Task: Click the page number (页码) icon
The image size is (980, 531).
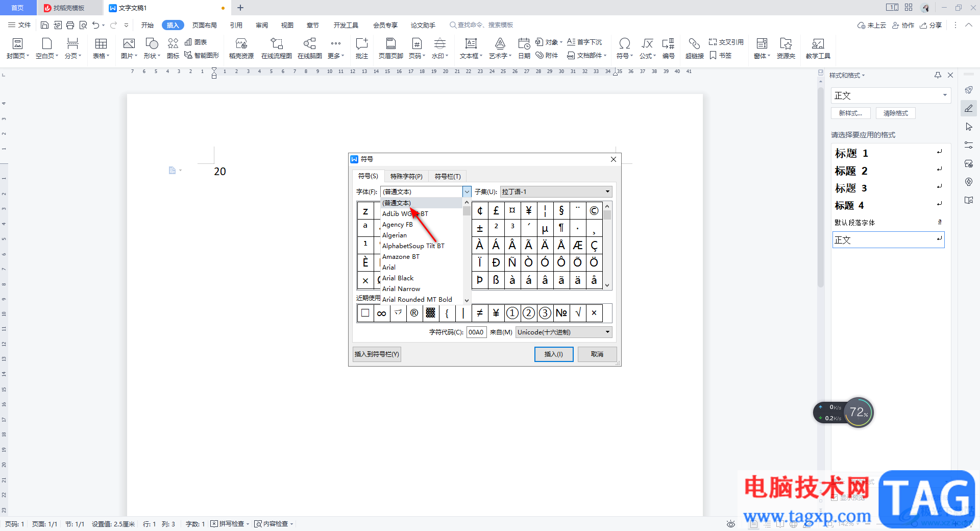Action: [x=417, y=49]
